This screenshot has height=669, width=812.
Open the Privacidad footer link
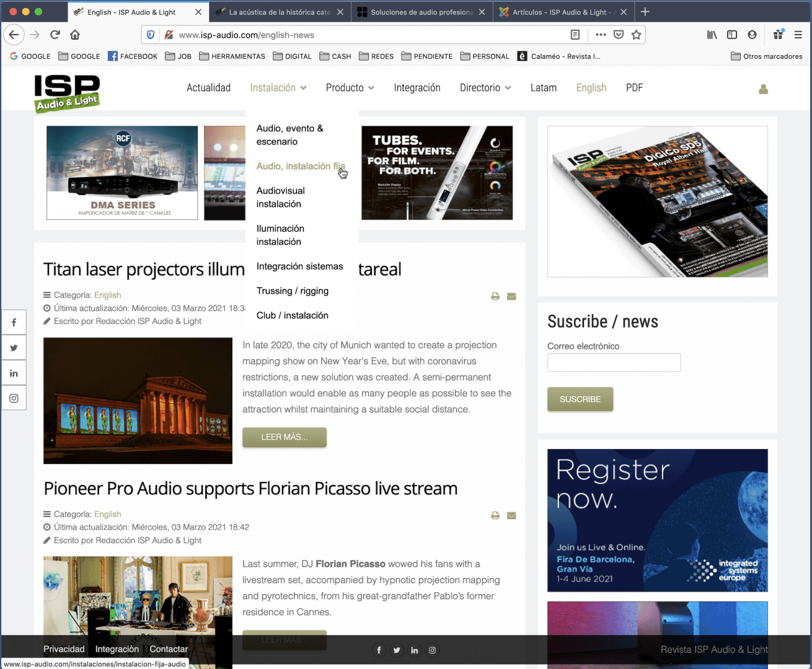point(64,649)
